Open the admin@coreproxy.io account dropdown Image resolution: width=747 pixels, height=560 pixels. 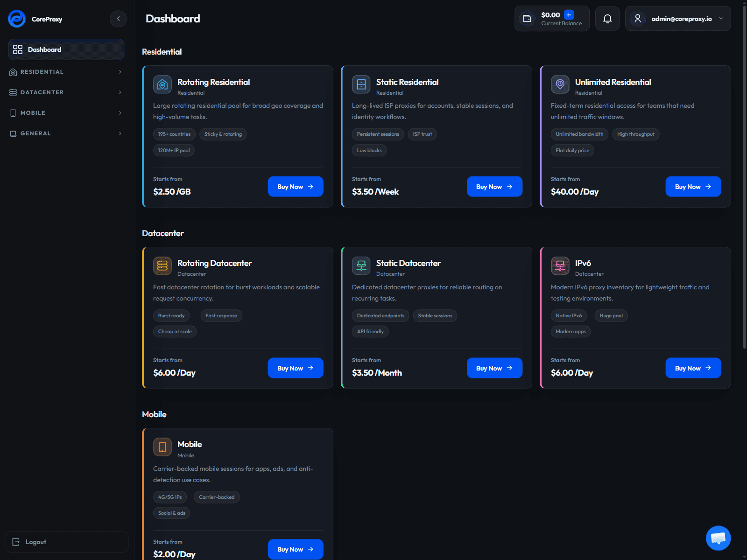pyautogui.click(x=678, y=19)
